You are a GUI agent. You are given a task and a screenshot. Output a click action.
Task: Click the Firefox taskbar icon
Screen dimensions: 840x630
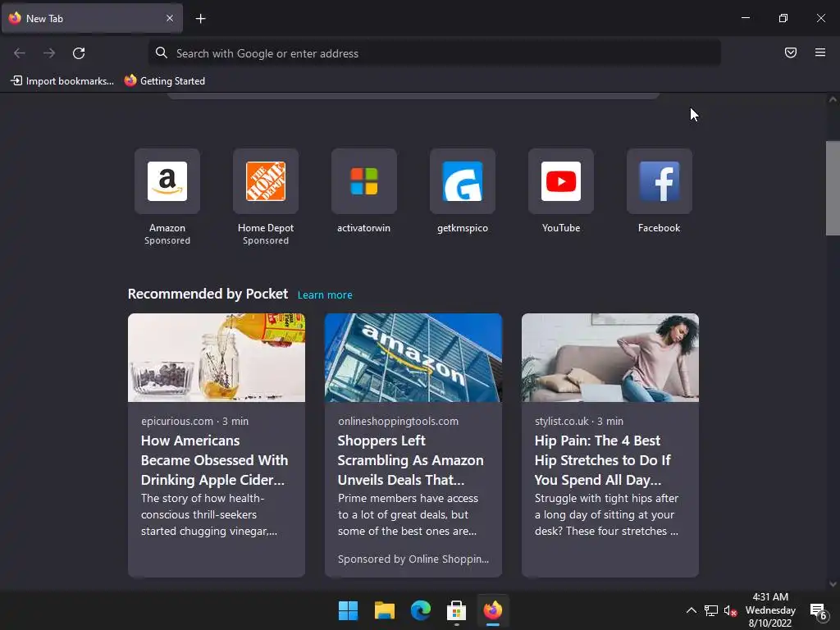(x=493, y=610)
